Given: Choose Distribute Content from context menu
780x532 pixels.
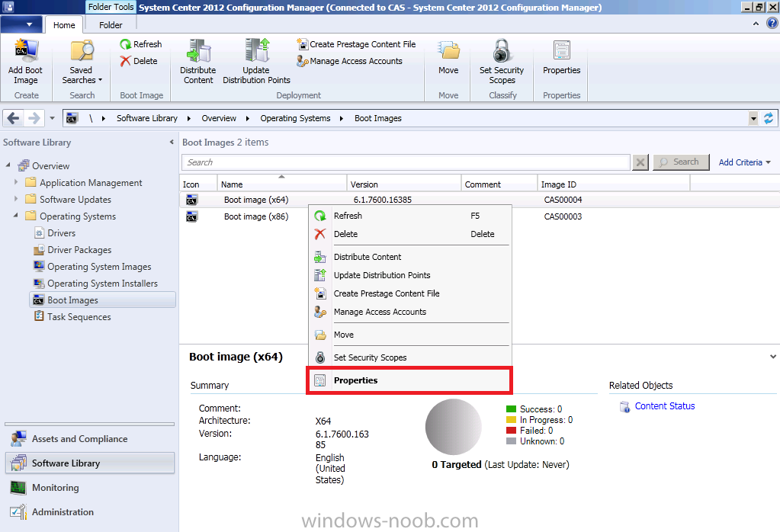Looking at the screenshot, I should (x=410, y=257).
